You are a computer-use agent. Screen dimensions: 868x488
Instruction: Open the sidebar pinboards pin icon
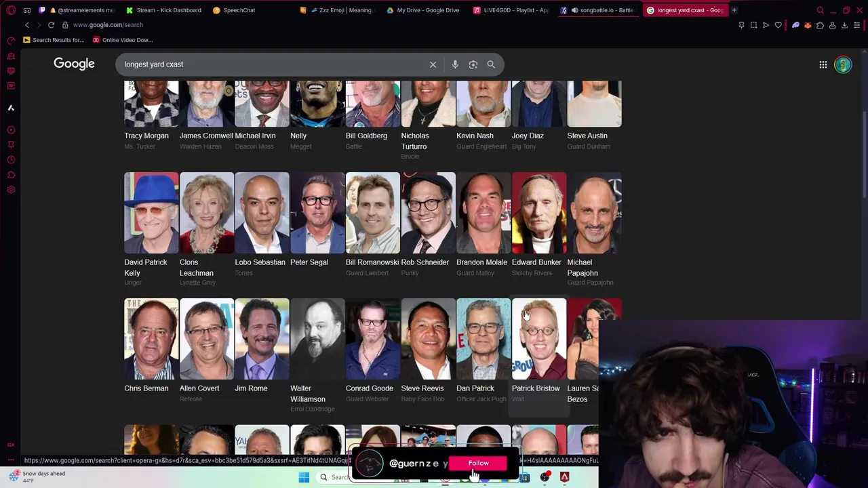coord(11,145)
